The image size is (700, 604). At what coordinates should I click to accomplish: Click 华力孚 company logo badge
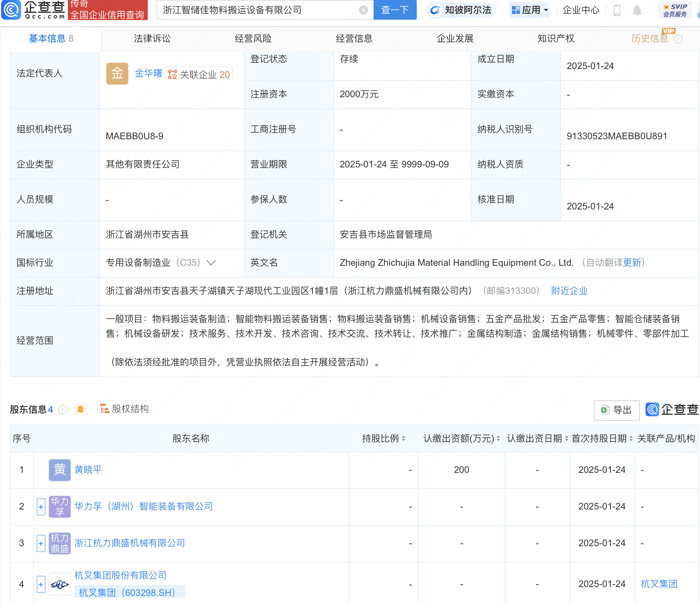point(60,506)
